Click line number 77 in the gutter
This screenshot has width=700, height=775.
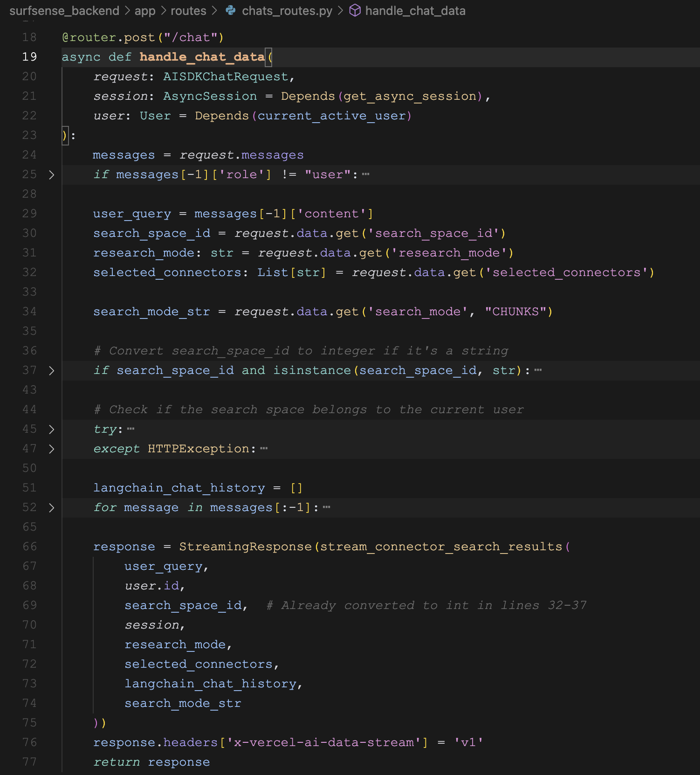point(29,762)
